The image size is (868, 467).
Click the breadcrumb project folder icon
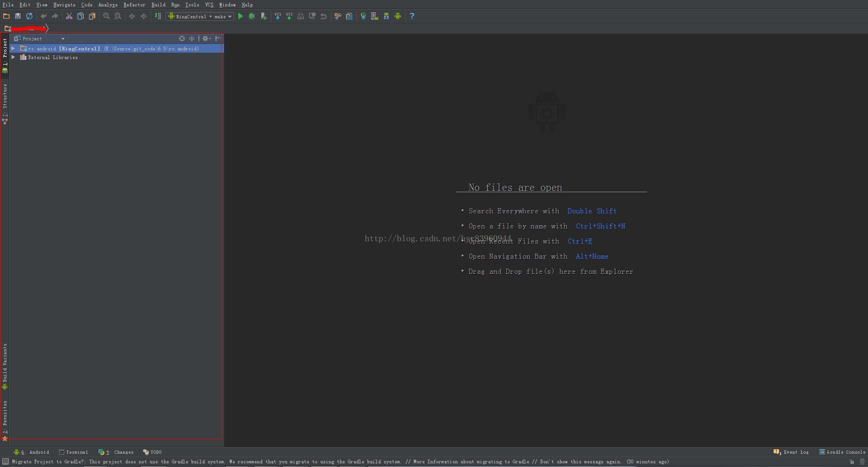click(x=7, y=28)
